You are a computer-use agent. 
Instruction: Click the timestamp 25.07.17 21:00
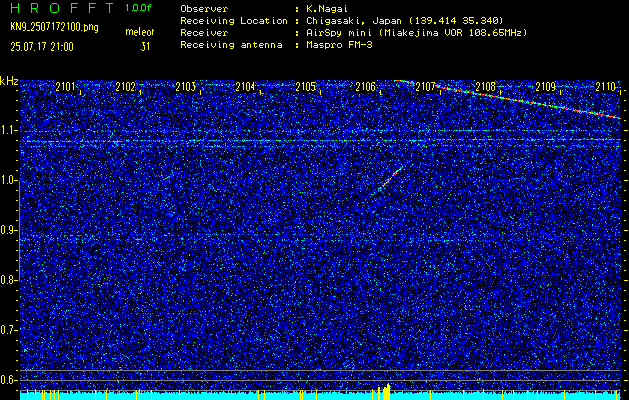pyautogui.click(x=42, y=47)
